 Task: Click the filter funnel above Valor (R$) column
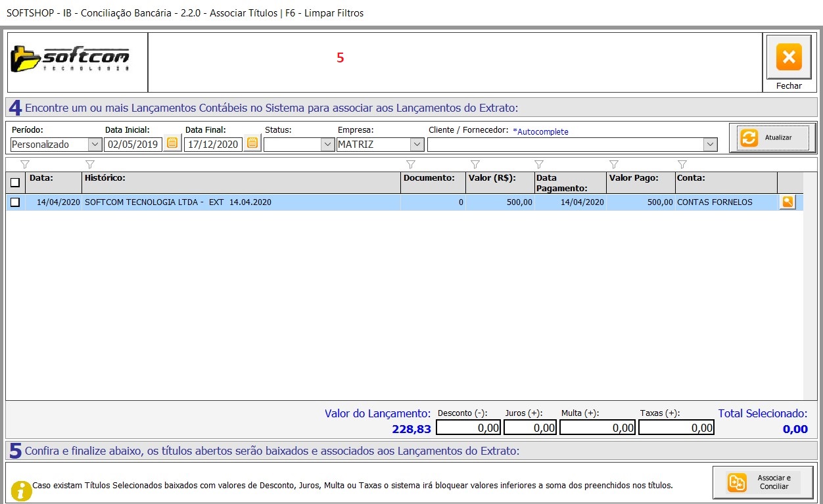tap(475, 164)
